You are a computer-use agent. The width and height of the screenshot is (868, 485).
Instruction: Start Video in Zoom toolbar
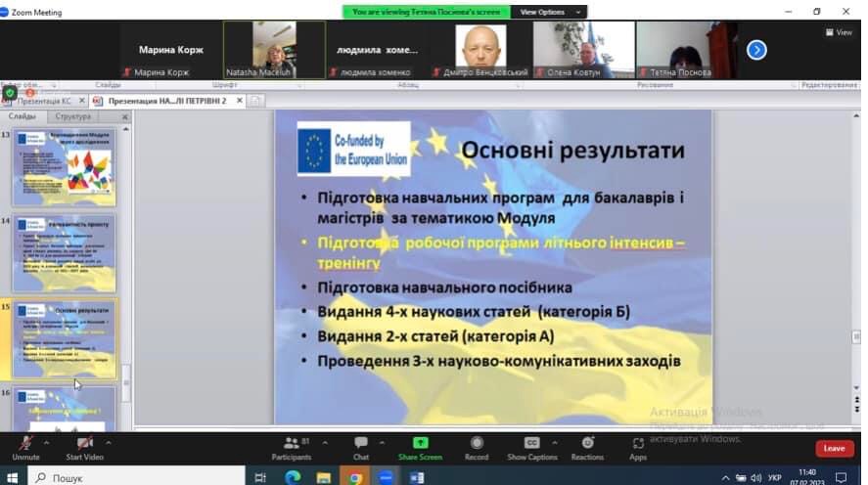coord(85,448)
